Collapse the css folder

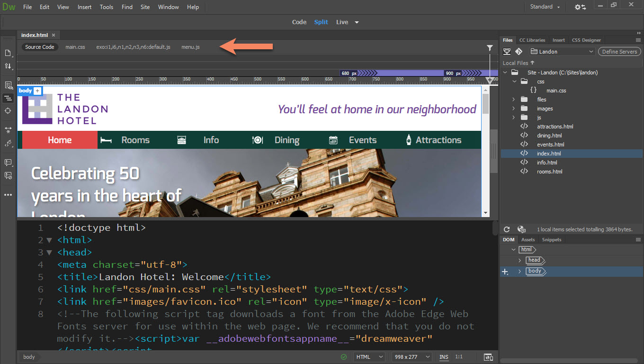[514, 82]
